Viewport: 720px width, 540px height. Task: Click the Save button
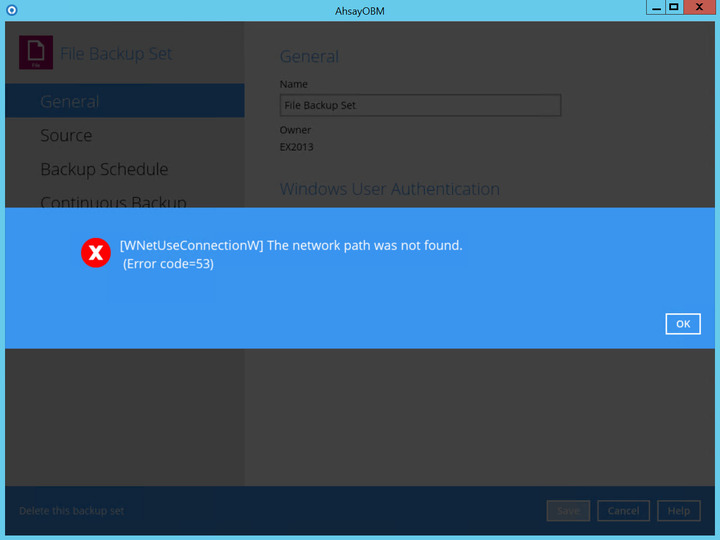pos(568,511)
